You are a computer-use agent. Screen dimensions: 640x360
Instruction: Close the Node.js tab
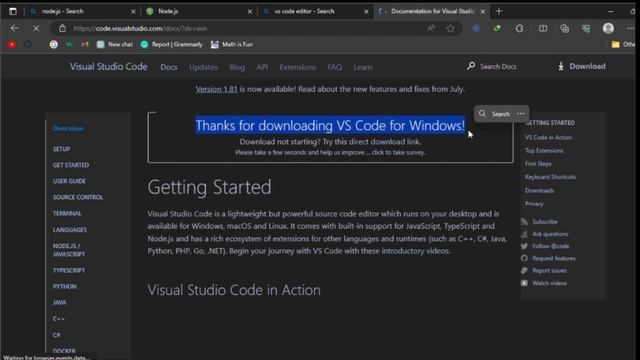(250, 11)
